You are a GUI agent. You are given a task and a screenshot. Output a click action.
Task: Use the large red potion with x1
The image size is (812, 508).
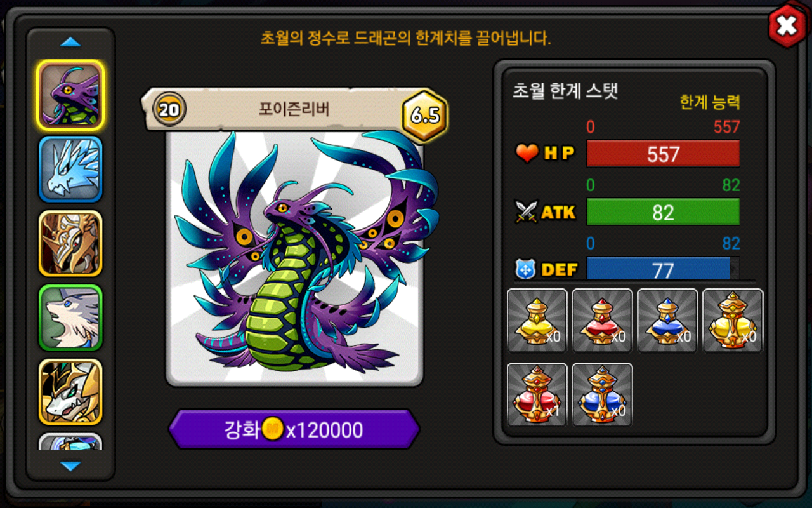pos(537,394)
